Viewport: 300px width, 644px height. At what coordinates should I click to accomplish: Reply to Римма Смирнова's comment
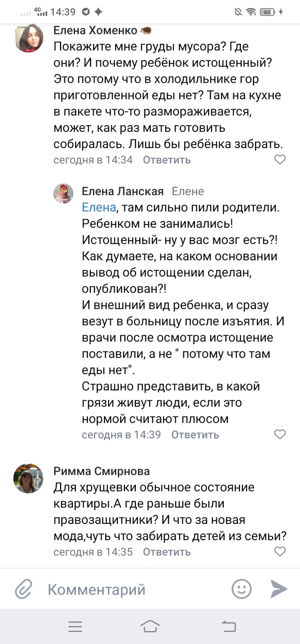pyautogui.click(x=167, y=552)
